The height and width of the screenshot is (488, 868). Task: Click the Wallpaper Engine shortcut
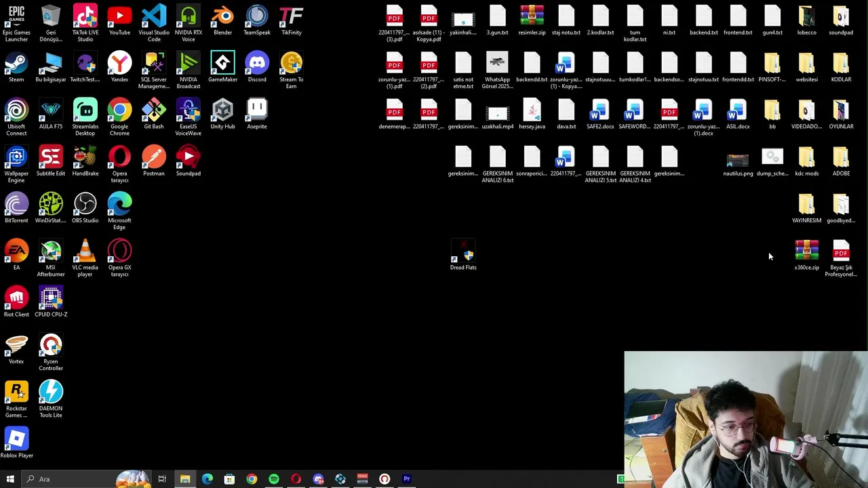click(x=16, y=165)
